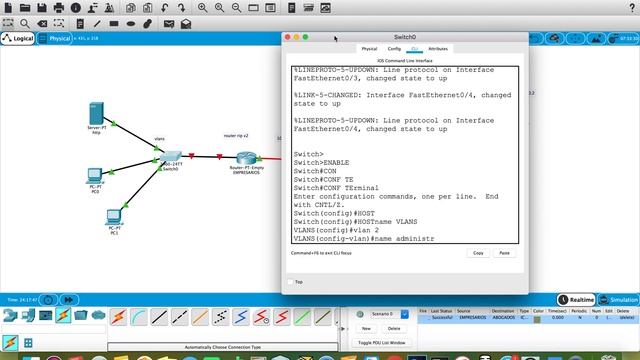This screenshot has width=640, height=360.
Task: Open the Scenario 0 dropdown
Action: tap(404, 314)
